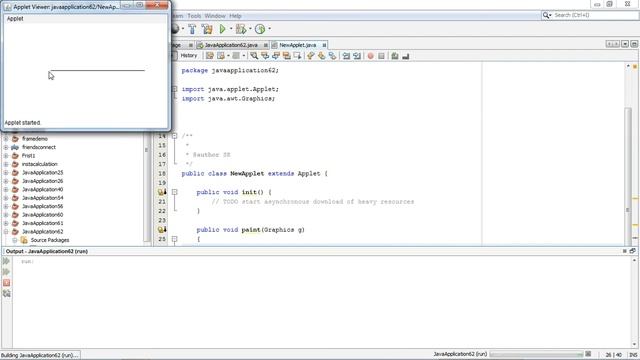The width and height of the screenshot is (640, 360).
Task: Click the Find Selection magnifier icon
Action: 254,56
